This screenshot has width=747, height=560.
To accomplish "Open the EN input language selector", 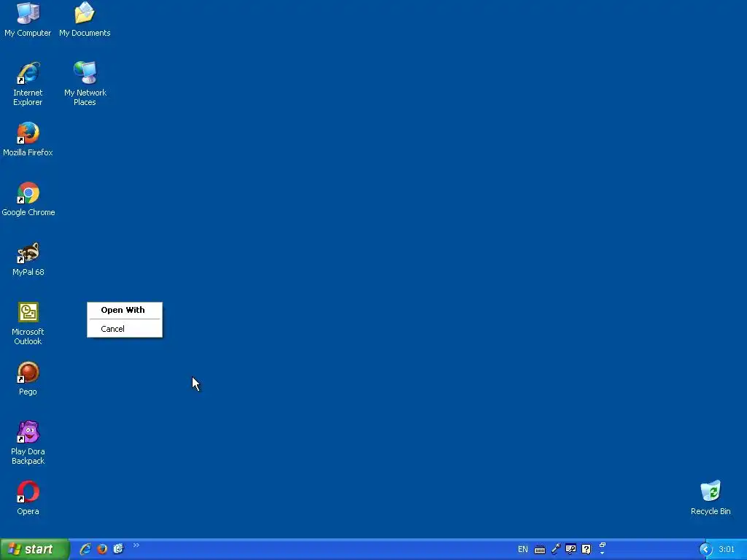I will tap(522, 550).
